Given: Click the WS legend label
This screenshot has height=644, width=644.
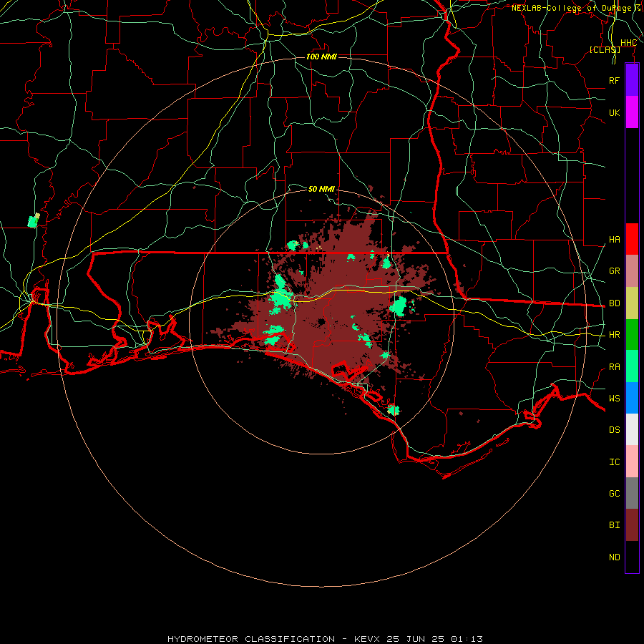Looking at the screenshot, I should pos(614,399).
